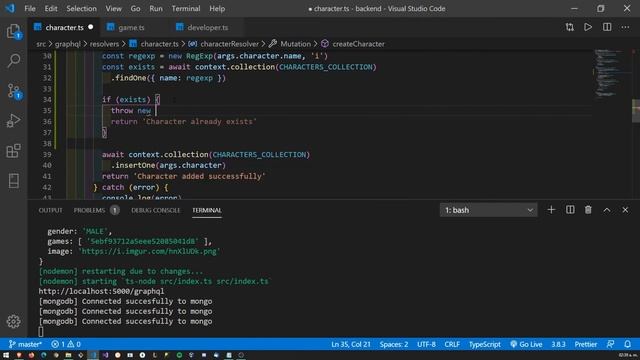Open the Help menu
Viewport: 640px width, 360px height.
coord(217,8)
